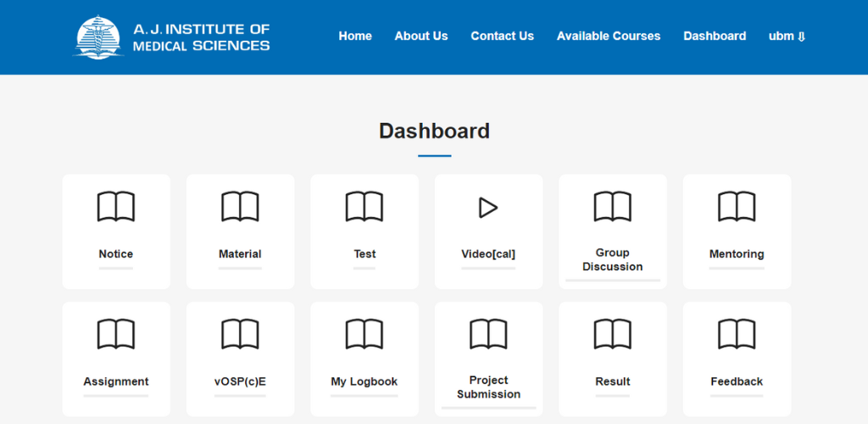Open the Material label link
868x424 pixels.
240,254
